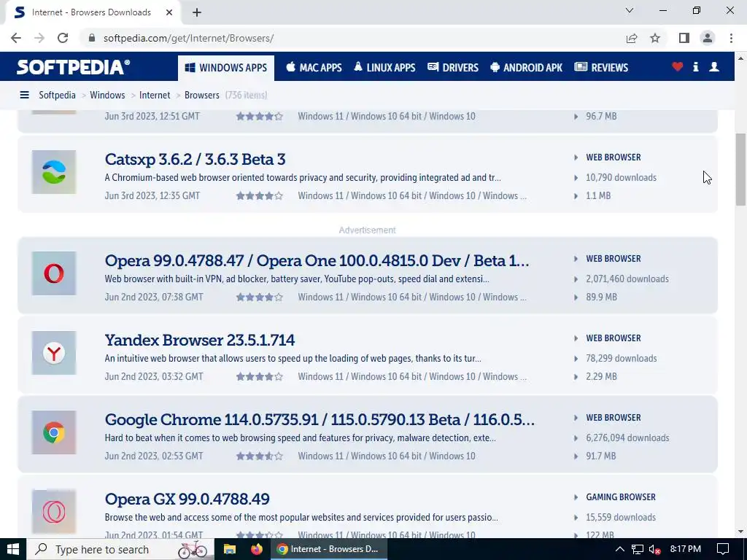Launch Firefox from the taskbar
The image size is (747, 560).
(x=256, y=549)
